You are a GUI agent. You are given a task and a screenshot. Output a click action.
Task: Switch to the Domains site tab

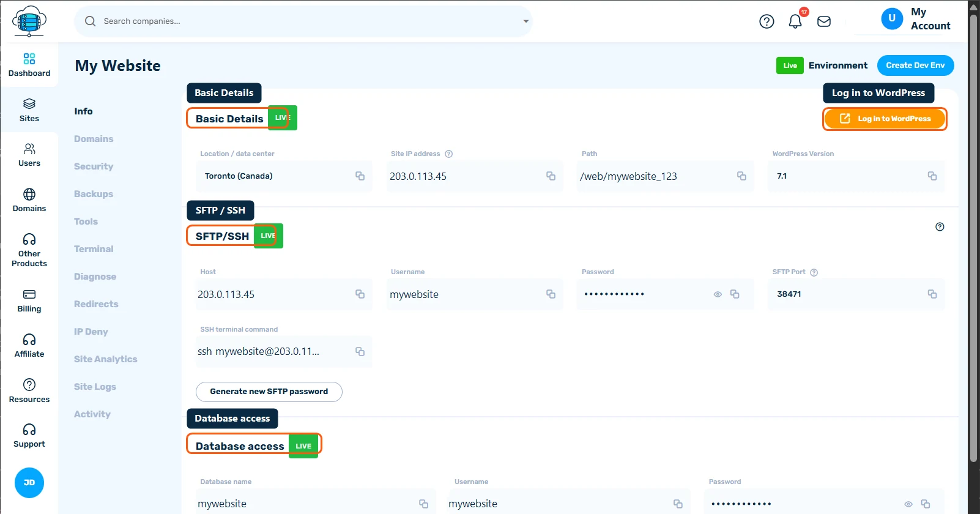pos(94,139)
